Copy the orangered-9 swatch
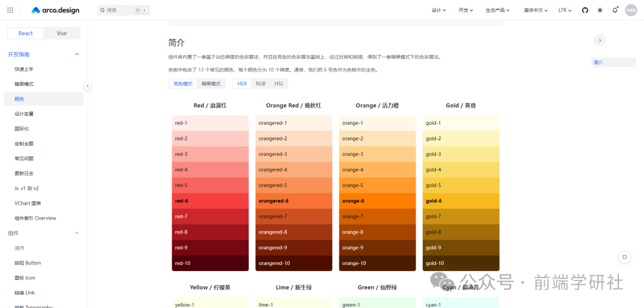Screen dimensions: 644x308 [x=293, y=248]
